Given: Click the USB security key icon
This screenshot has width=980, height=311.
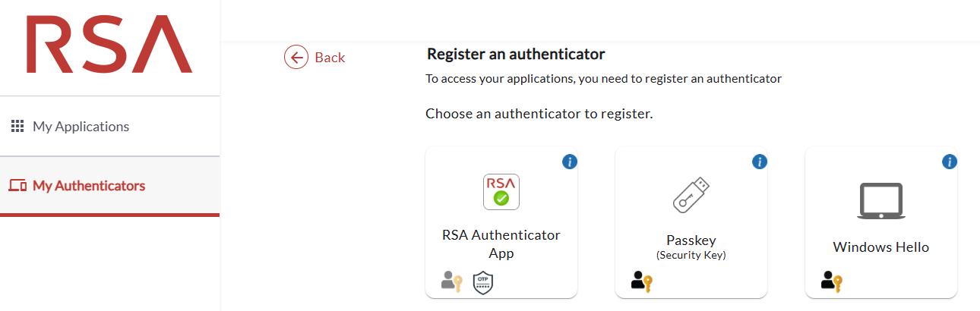Looking at the screenshot, I should click(x=691, y=194).
